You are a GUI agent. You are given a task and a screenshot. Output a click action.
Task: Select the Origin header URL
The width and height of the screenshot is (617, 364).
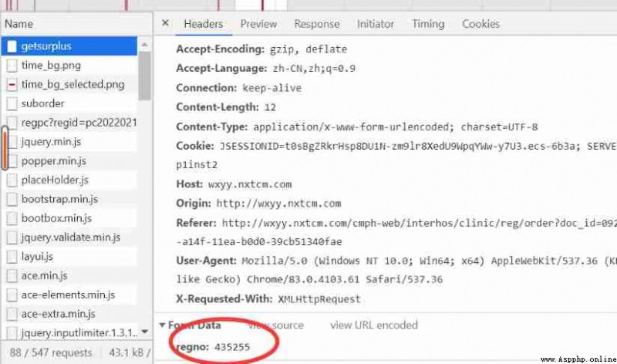[278, 204]
